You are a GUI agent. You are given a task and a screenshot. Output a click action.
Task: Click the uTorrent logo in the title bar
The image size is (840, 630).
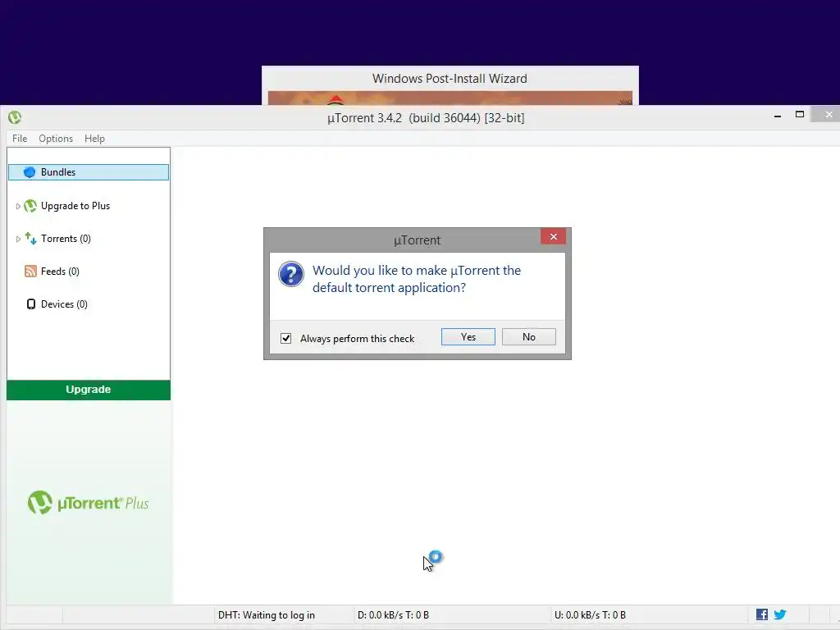coord(15,117)
